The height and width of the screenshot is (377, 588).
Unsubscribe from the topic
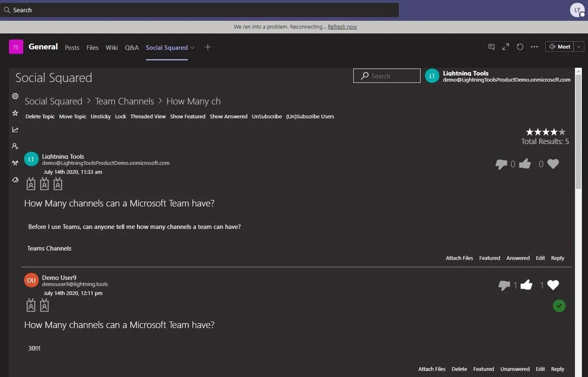267,116
